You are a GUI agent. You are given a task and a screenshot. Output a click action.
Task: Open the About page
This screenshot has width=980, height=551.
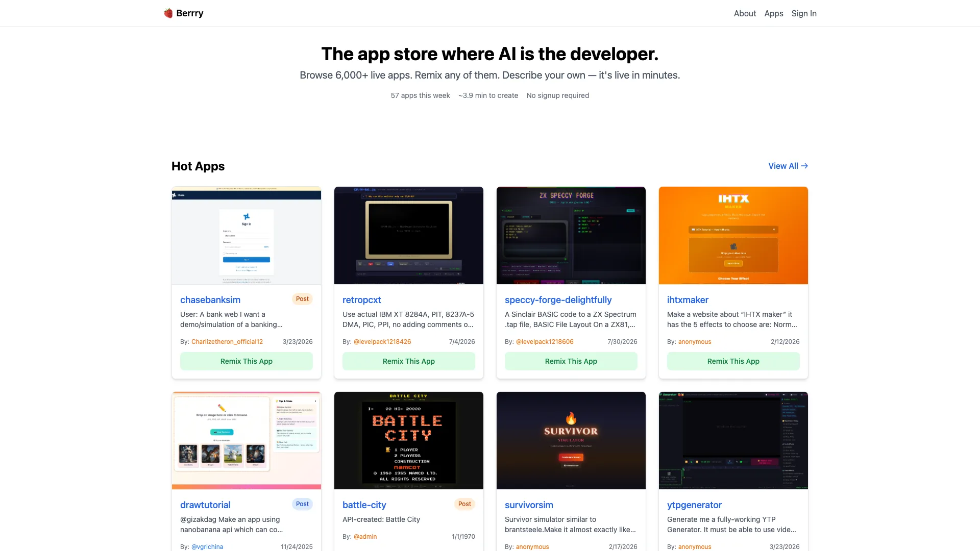[745, 14]
